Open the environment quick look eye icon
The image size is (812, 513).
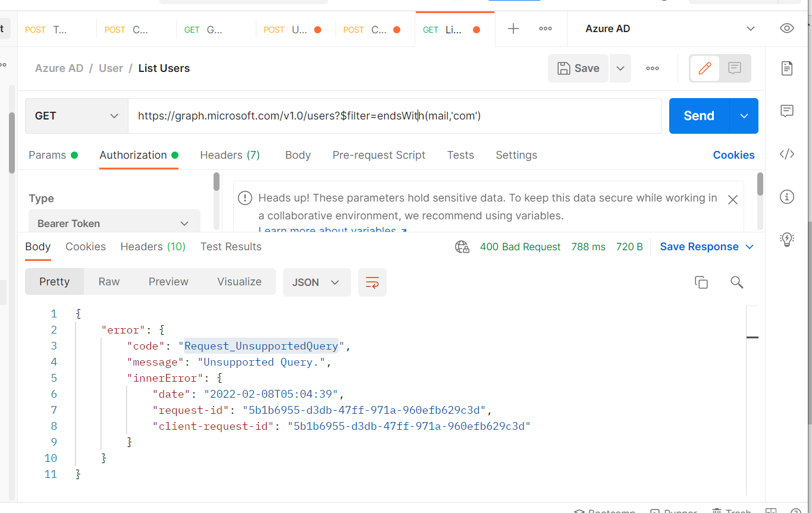pos(786,28)
